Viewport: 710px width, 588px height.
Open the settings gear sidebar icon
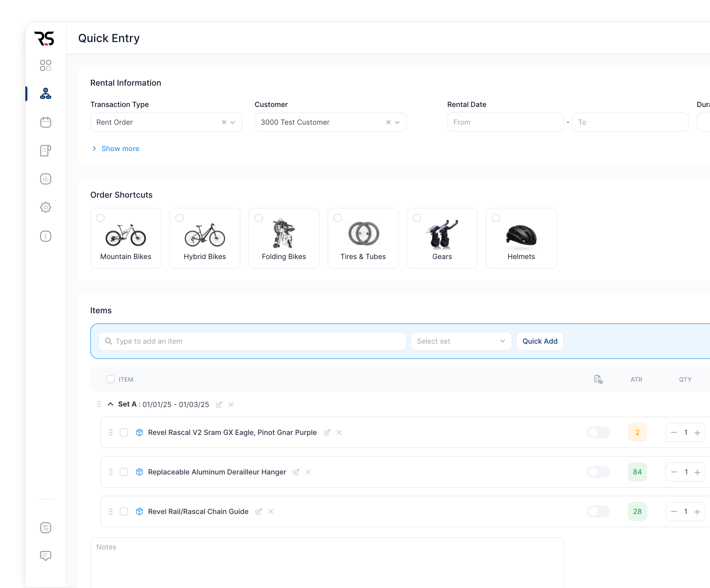pyautogui.click(x=45, y=207)
